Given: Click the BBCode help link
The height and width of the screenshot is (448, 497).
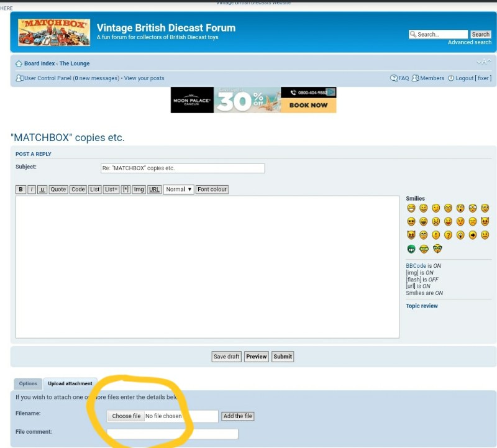Looking at the screenshot, I should (x=416, y=266).
